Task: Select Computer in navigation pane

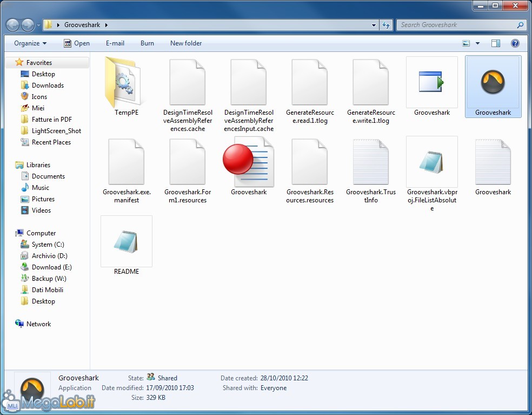Action: 41,233
